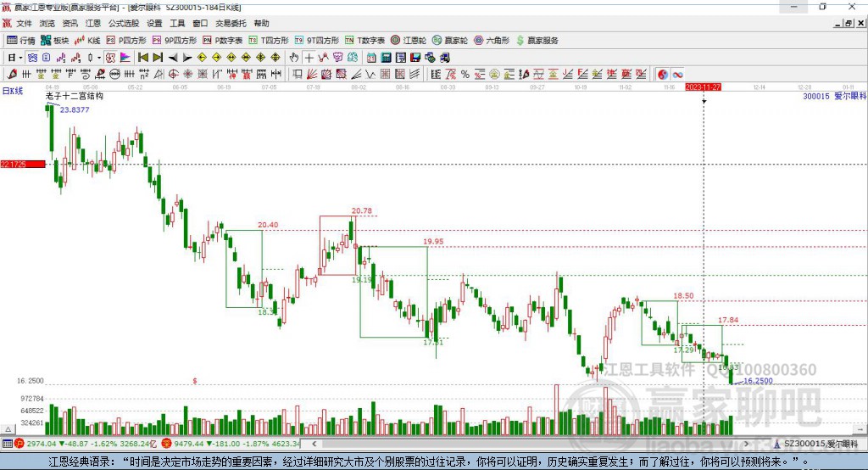This screenshot has height=470, width=868.
Task: Open the 9P四方形 tool
Action: point(175,41)
